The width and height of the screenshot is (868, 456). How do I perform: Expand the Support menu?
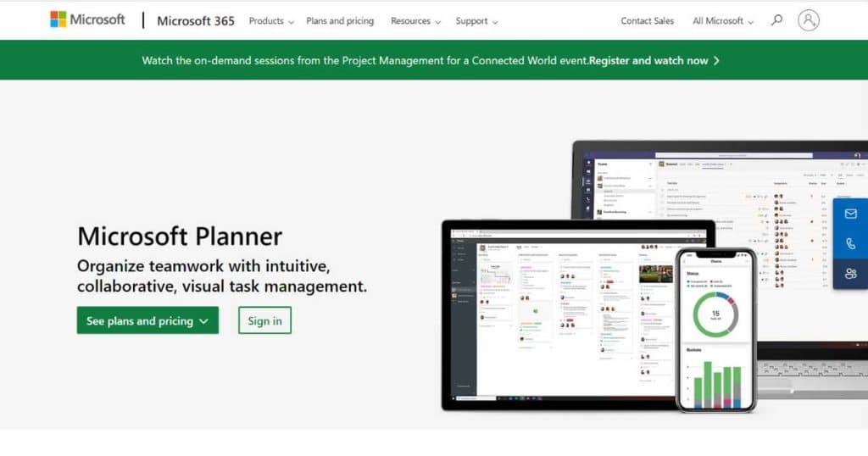[x=476, y=21]
